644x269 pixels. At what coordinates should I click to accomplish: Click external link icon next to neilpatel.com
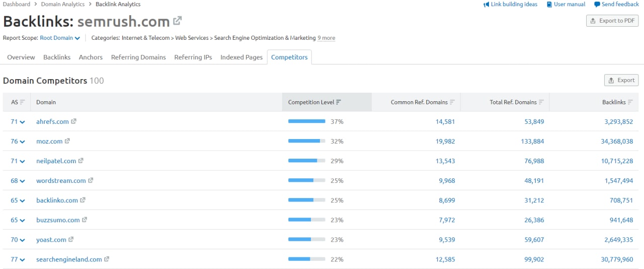tap(81, 161)
